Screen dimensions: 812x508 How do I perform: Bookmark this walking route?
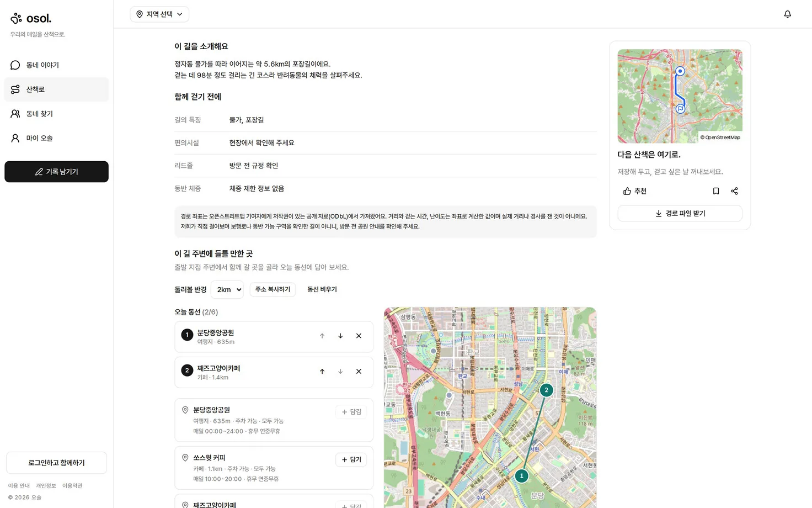click(x=716, y=191)
